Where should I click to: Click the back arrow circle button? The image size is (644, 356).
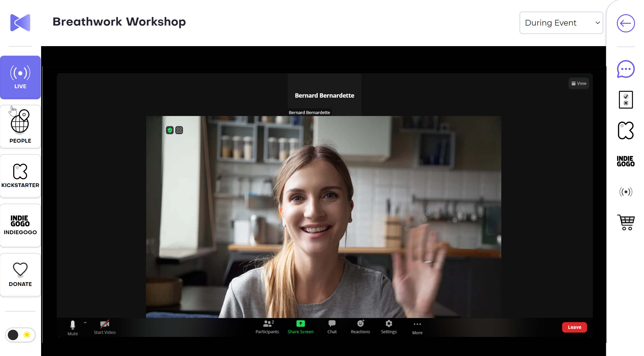626,23
